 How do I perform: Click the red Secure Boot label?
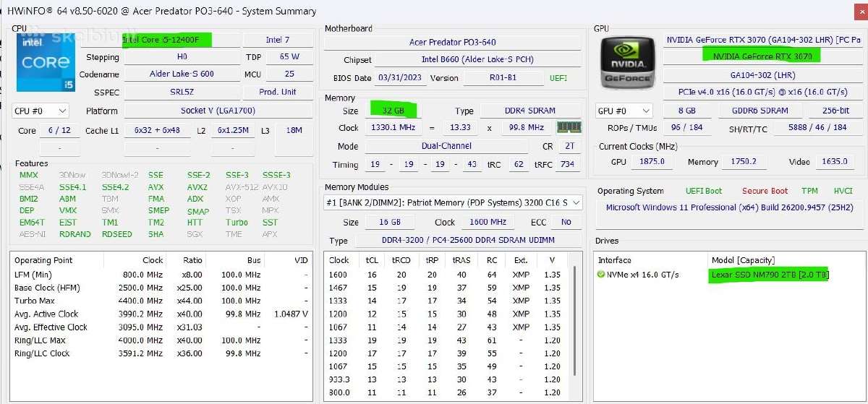(765, 191)
